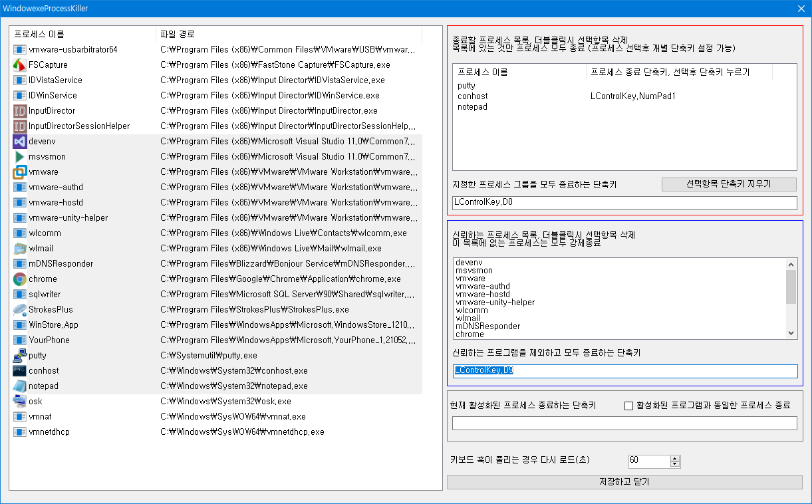This screenshot has width=812, height=504.
Task: Click the reload seconds field showing 60
Action: point(648,461)
